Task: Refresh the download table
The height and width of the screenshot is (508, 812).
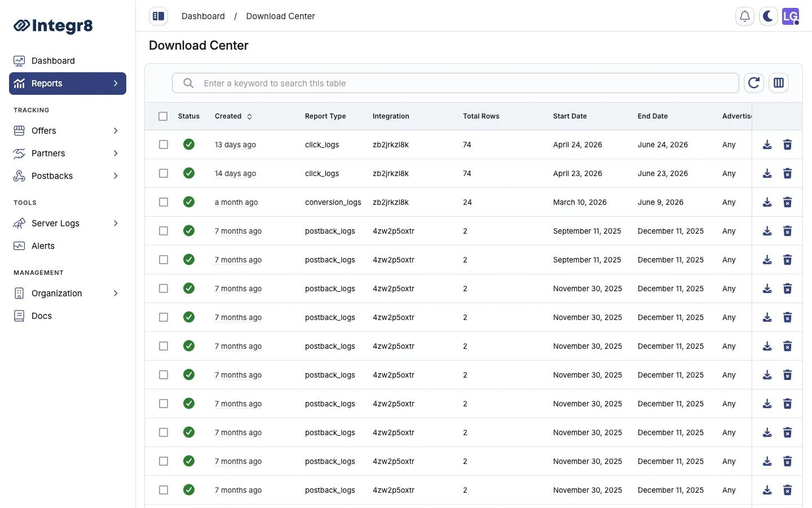Action: [754, 83]
